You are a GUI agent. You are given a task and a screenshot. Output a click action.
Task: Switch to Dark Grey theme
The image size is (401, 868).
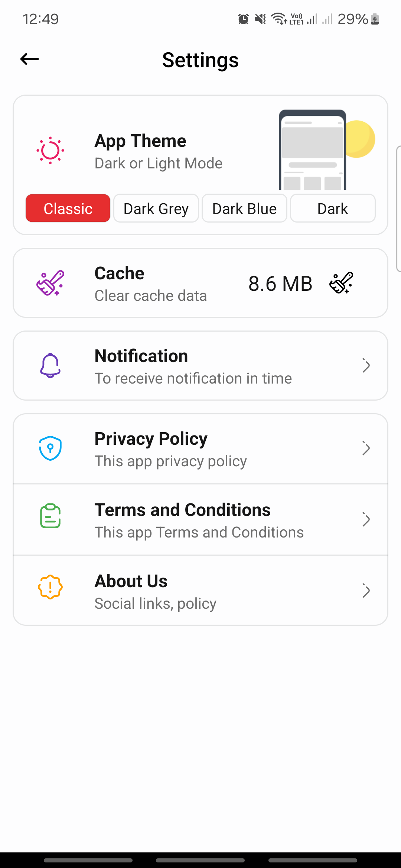pyautogui.click(x=156, y=208)
